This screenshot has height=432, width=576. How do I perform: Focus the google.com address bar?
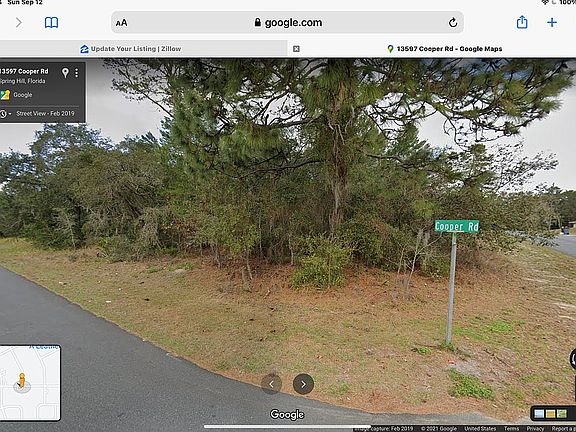(x=288, y=23)
